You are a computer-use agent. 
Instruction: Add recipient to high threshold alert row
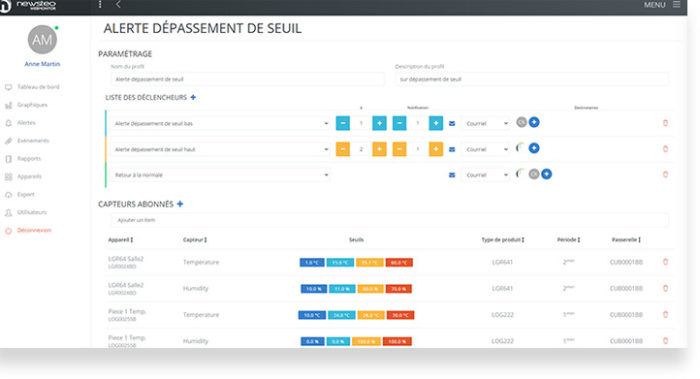pos(534,148)
